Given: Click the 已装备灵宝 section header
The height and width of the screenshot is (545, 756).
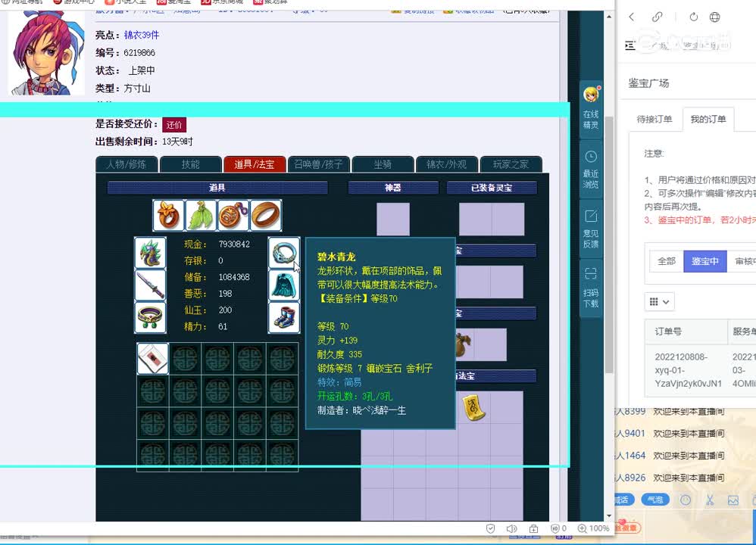Looking at the screenshot, I should [x=492, y=188].
